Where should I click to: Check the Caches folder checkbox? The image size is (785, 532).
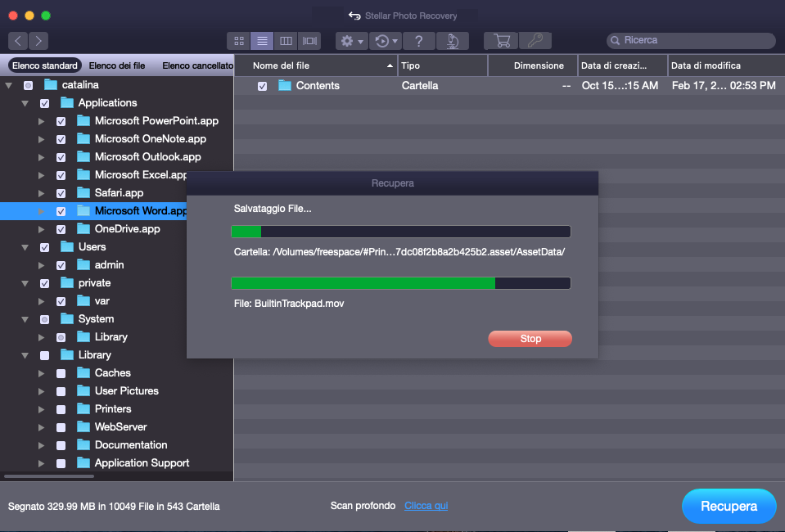tap(61, 373)
